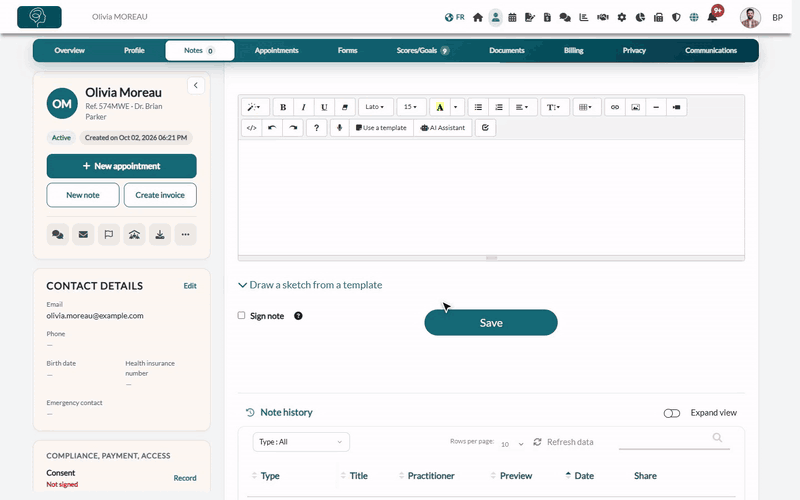Viewport: 800px width, 500px height.
Task: Open the line height dropdown
Action: [x=555, y=107]
